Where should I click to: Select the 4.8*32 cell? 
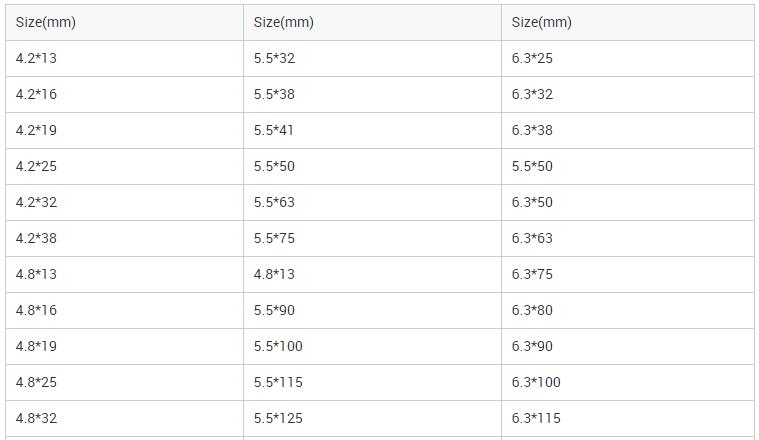pos(124,418)
